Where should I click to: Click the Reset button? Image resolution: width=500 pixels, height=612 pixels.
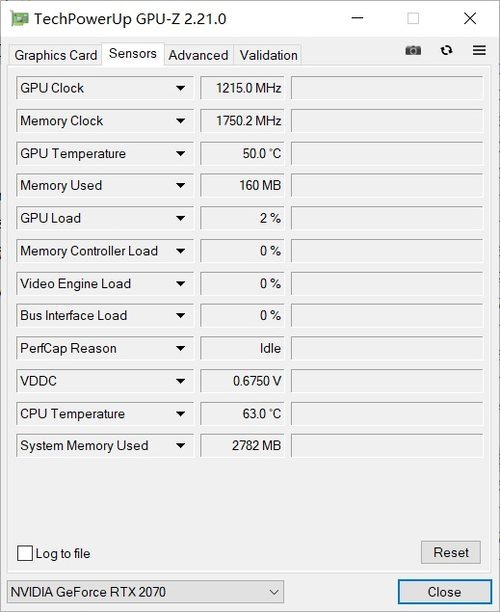451,552
